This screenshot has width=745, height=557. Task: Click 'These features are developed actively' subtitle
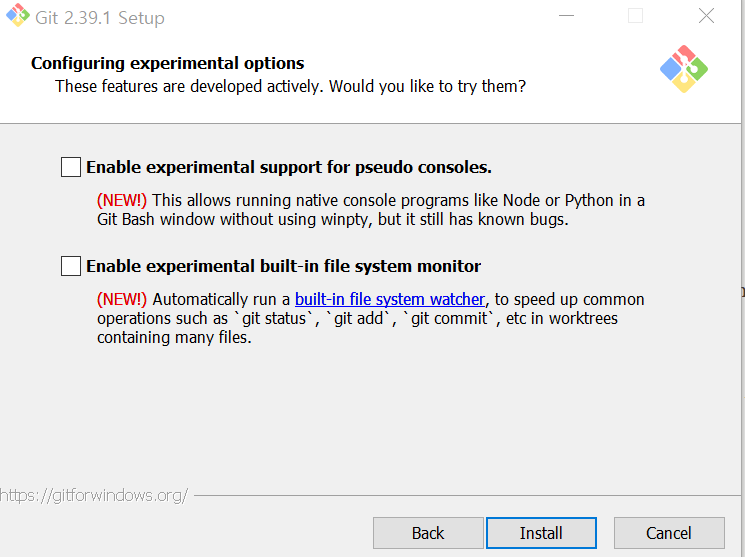pos(290,86)
